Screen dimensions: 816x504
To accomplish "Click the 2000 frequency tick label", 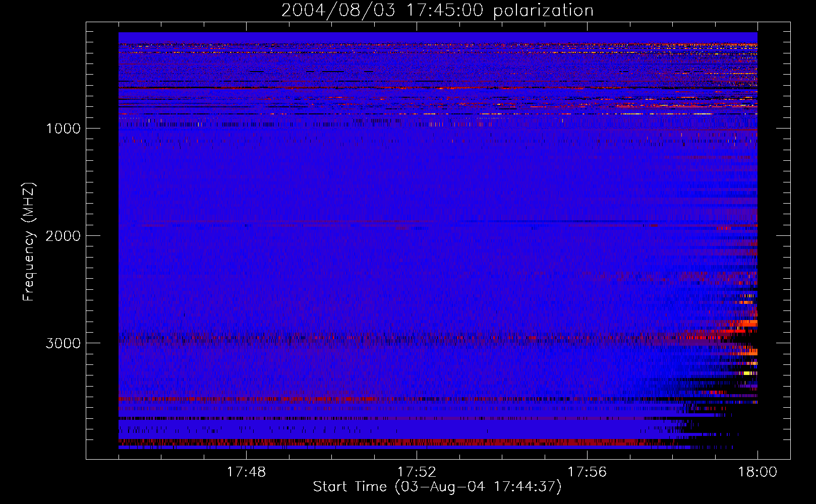I will point(63,236).
